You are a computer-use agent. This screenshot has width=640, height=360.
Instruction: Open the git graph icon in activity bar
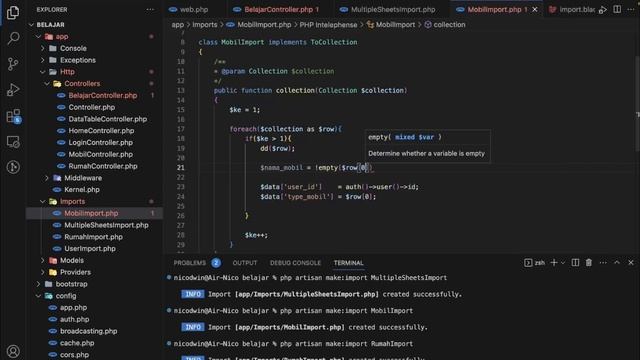pyautogui.click(x=13, y=167)
